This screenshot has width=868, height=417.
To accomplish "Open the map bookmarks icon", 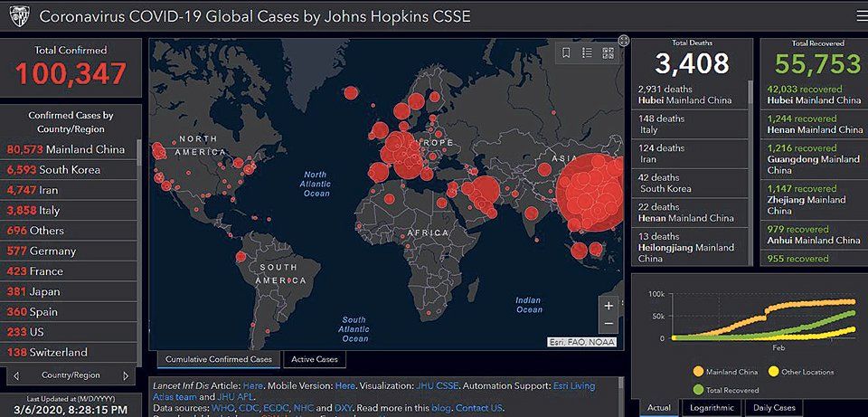I will (566, 53).
